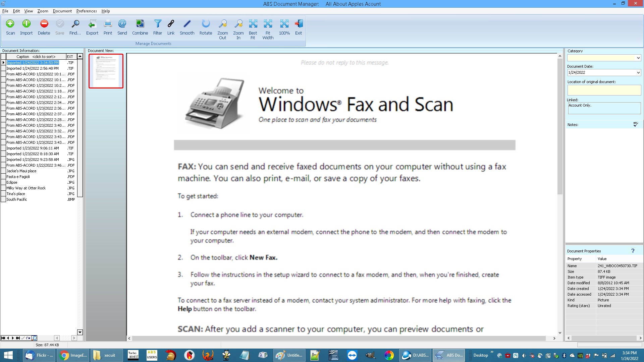The image size is (644, 362).
Task: Go to previous record in navigator
Action: [x=8, y=338]
